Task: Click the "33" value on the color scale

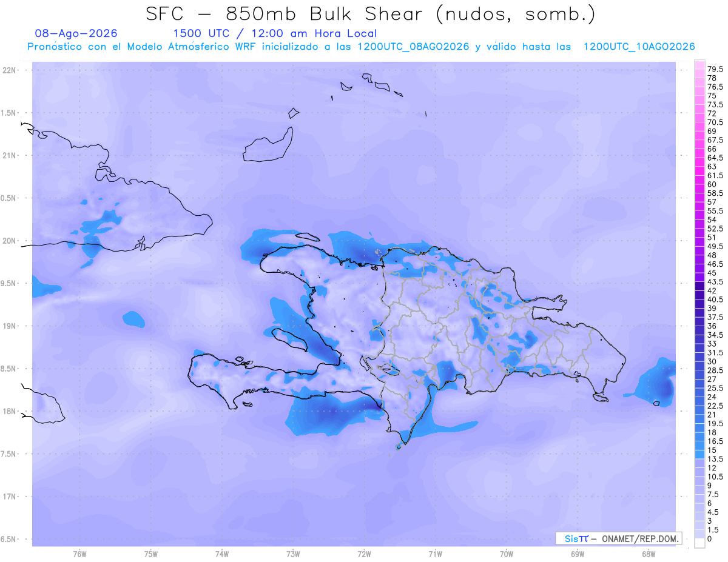Action: (712, 343)
